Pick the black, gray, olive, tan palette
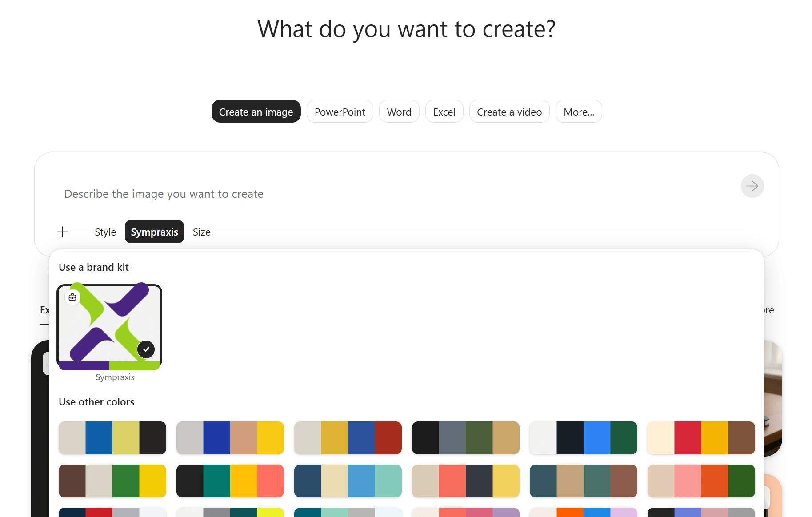Screen dimensions: 812x517 (466, 438)
